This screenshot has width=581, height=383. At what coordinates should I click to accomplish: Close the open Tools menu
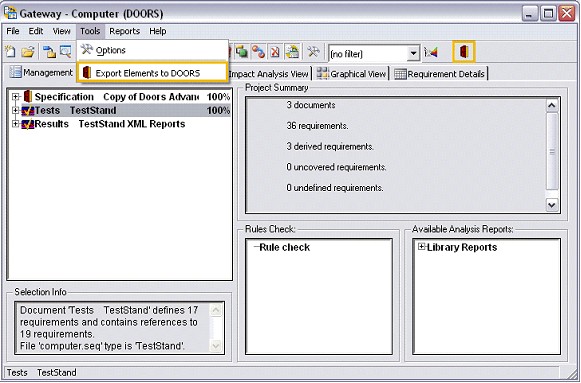[90, 31]
